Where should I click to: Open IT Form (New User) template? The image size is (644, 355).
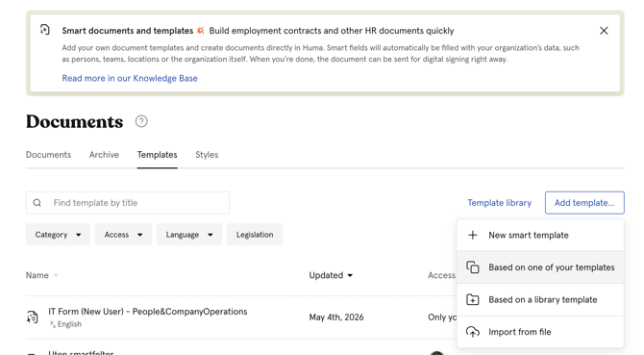148,312
